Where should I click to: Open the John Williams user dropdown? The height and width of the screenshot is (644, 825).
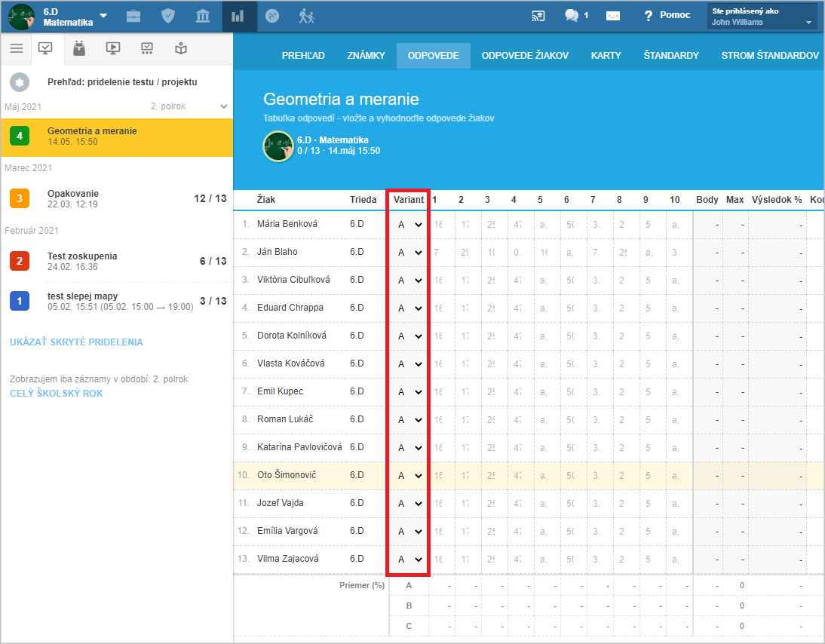[762, 17]
